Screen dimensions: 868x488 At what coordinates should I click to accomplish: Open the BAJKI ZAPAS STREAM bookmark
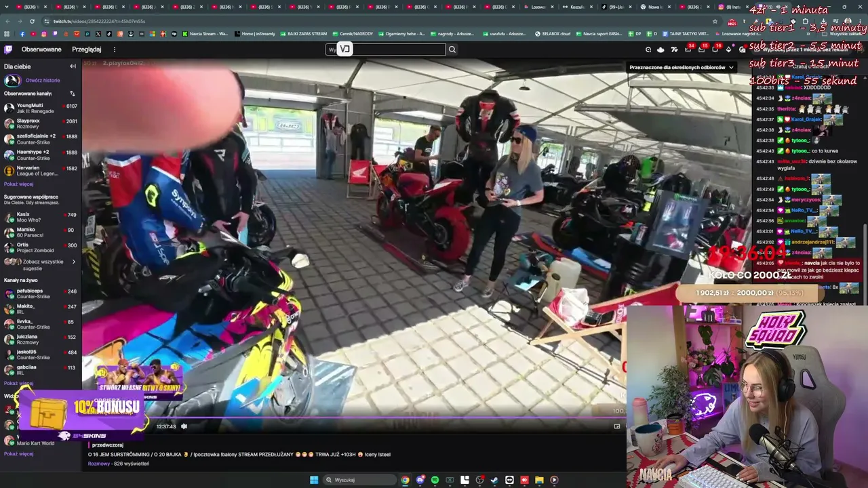pos(303,34)
